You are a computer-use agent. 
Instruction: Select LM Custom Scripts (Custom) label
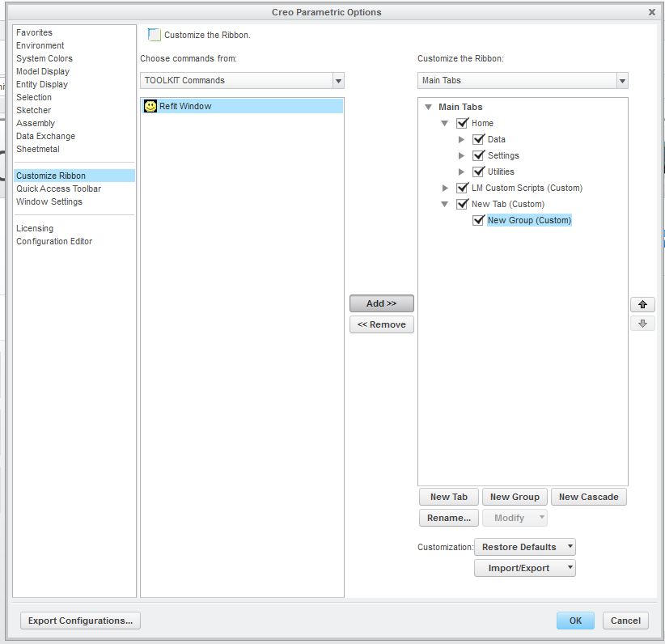pyautogui.click(x=527, y=188)
